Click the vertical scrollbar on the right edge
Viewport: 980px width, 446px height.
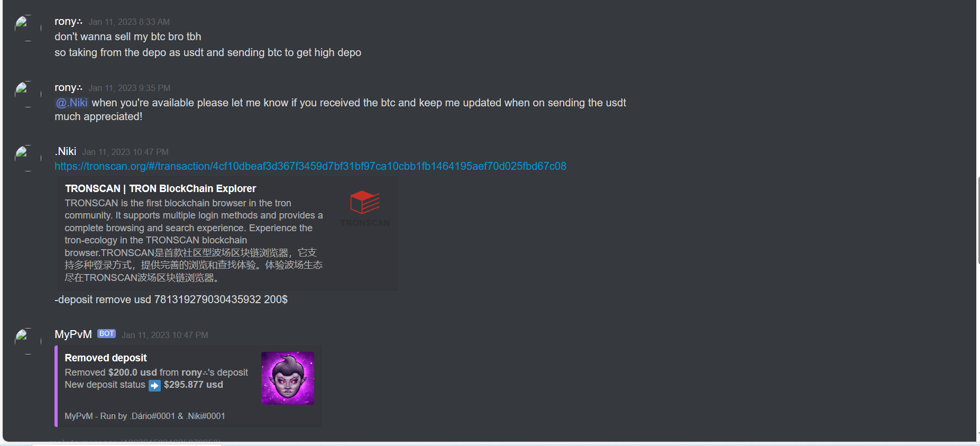(978, 221)
